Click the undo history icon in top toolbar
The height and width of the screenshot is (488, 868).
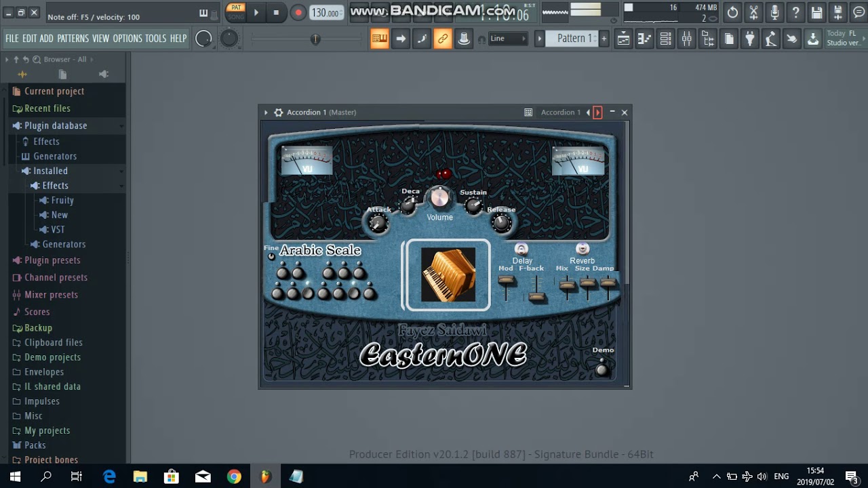coord(732,12)
